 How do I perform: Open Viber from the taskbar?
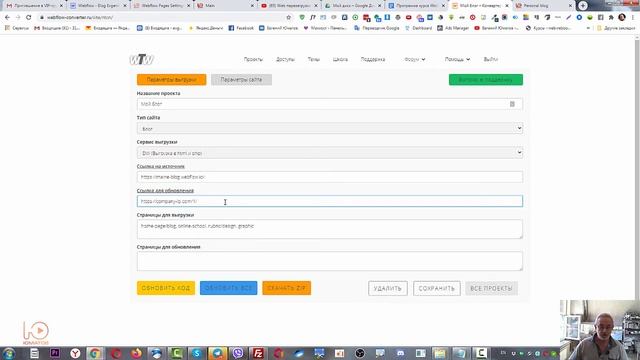coord(238,353)
